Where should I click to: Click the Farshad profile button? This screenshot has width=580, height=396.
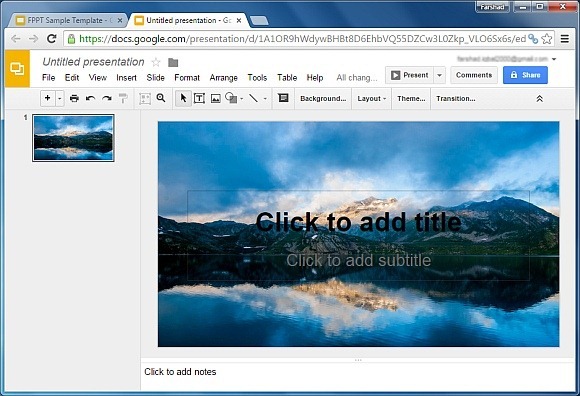click(x=492, y=7)
